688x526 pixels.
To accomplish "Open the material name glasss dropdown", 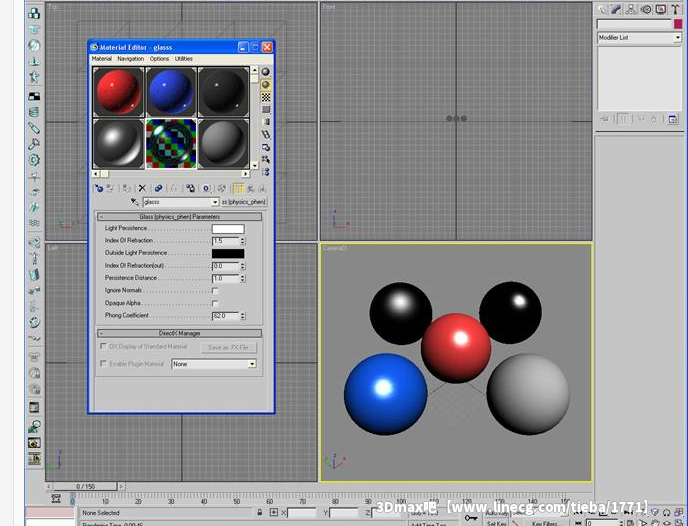I will (x=215, y=202).
